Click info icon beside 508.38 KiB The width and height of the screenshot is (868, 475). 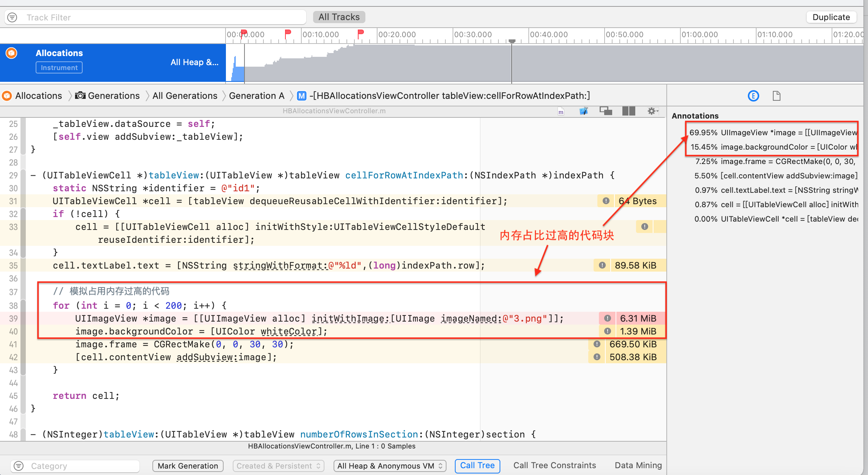(597, 357)
